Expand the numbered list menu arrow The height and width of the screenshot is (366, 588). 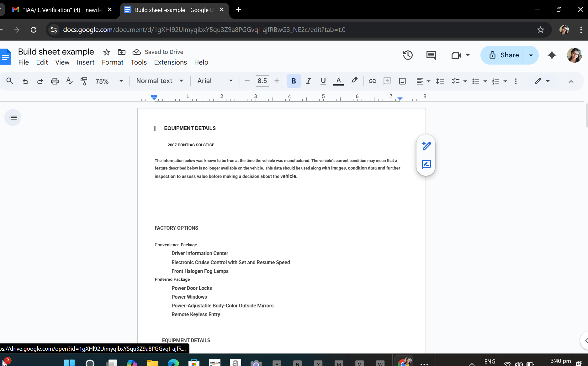click(x=506, y=81)
